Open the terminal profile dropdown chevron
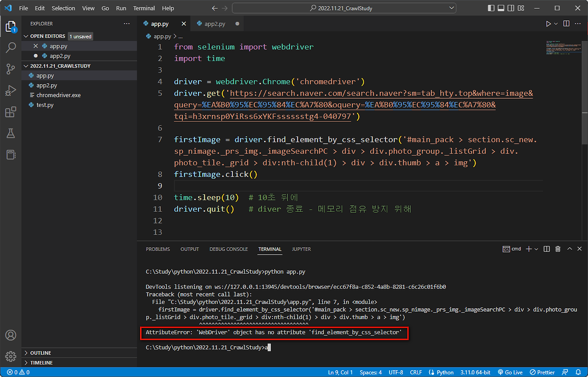This screenshot has height=377, width=588. [x=535, y=248]
